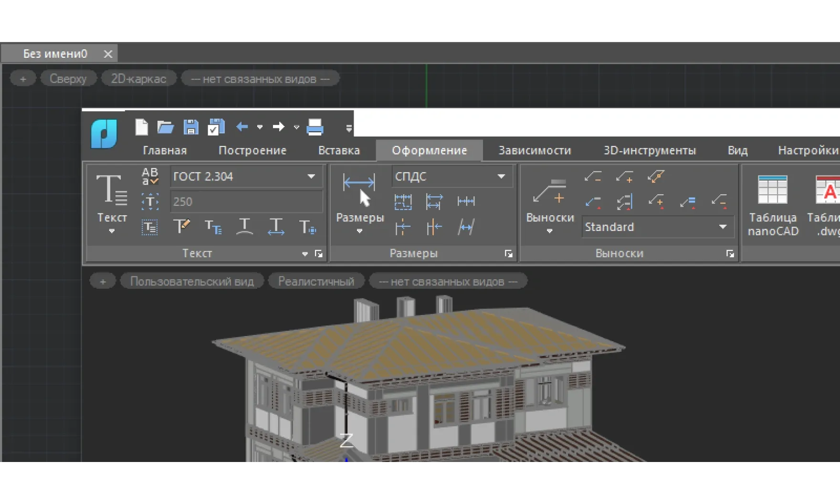
Task: Click the New document icon
Action: click(141, 127)
